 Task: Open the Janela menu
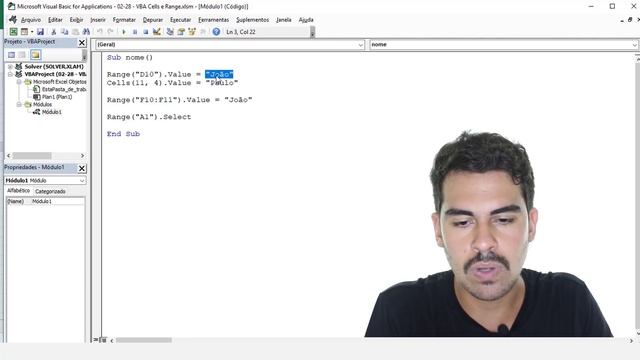tap(284, 20)
